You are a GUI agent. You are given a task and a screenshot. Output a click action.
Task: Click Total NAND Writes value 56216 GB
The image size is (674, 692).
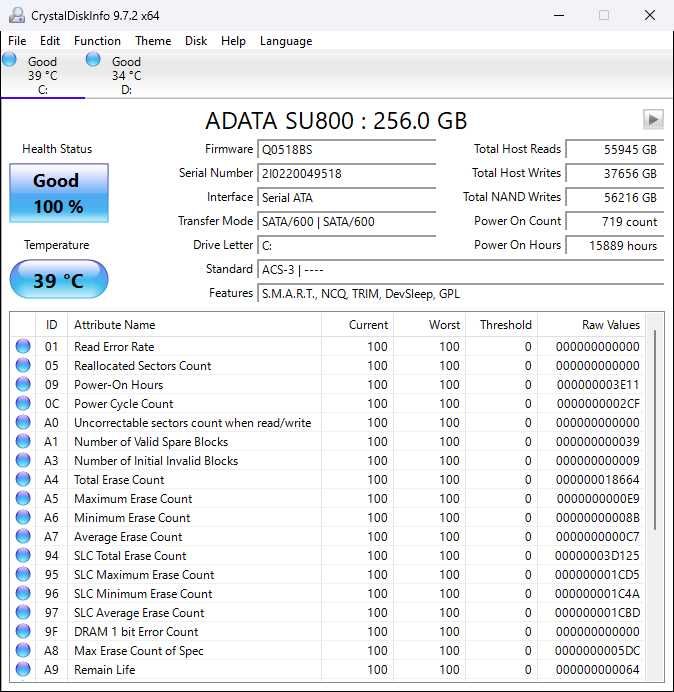tap(615, 197)
